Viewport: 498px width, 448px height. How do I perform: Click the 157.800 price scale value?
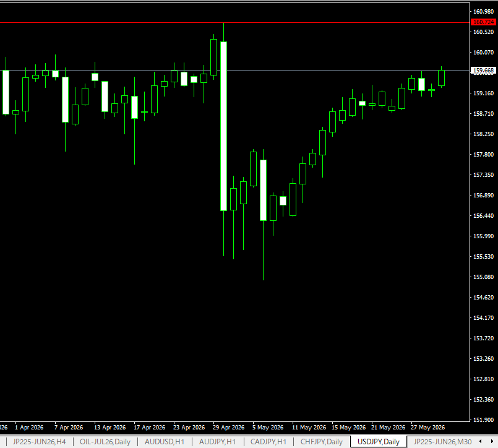[483, 155]
